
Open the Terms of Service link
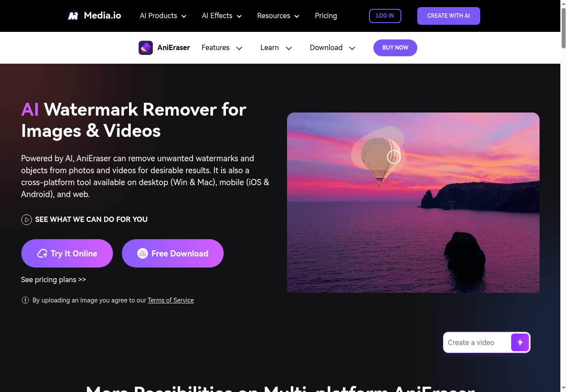coord(171,300)
